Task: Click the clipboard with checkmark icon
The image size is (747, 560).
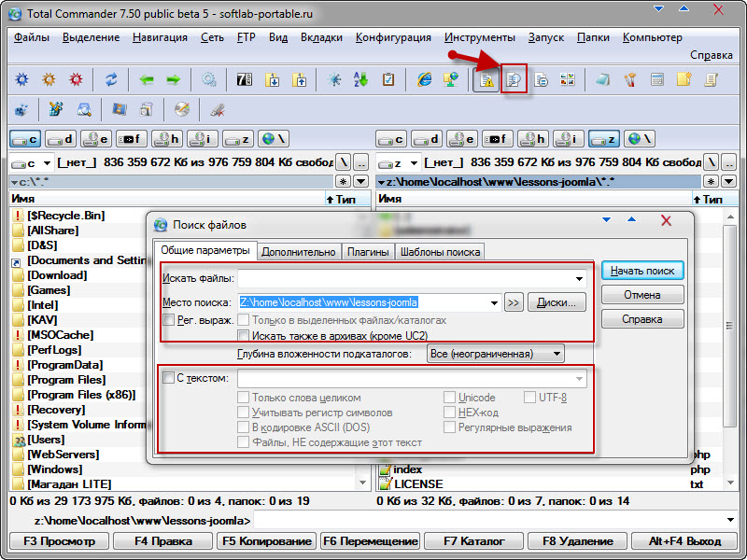Action: point(388,79)
